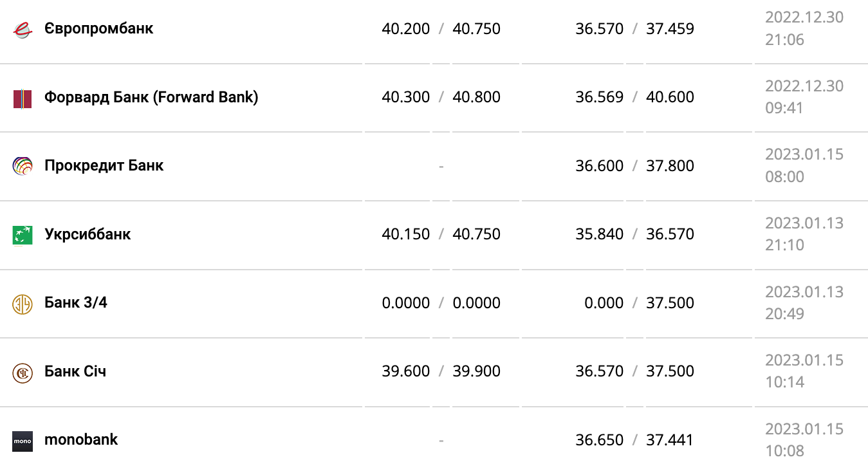Click Банк Січ update time 10:14

tap(784, 382)
